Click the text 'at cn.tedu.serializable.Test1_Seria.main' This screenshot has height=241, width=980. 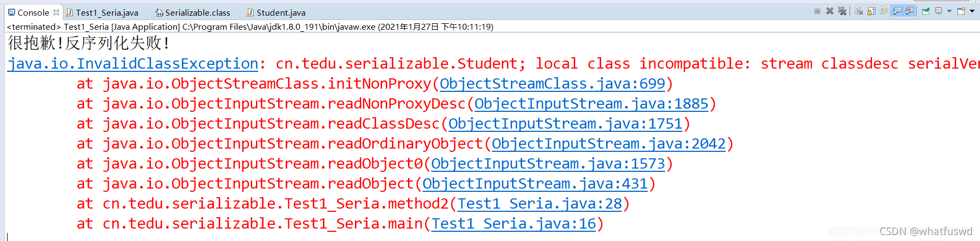coord(249,224)
